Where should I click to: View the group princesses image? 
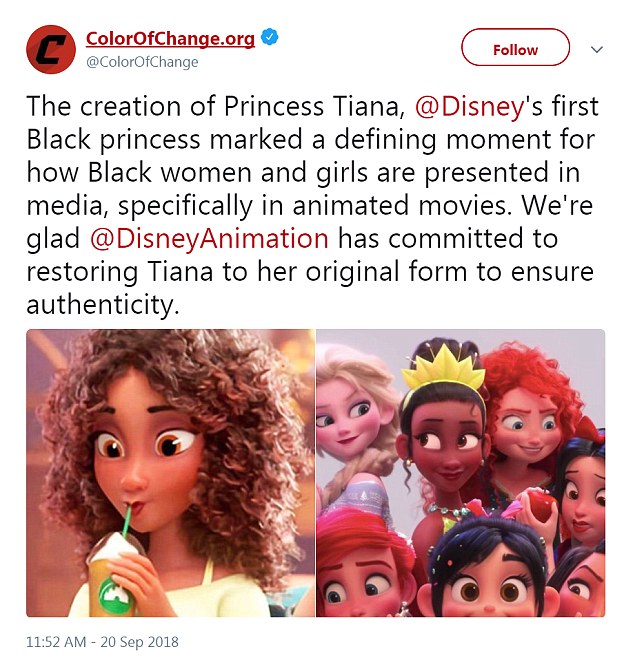coord(461,473)
